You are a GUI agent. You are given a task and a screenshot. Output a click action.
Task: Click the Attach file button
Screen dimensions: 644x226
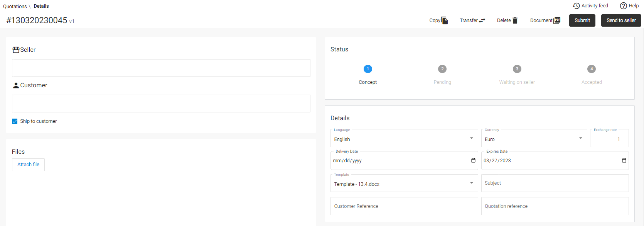(x=28, y=165)
